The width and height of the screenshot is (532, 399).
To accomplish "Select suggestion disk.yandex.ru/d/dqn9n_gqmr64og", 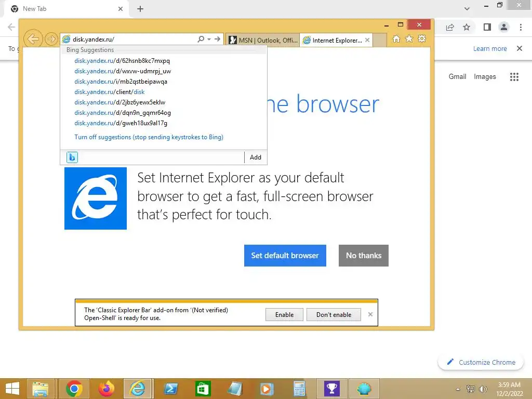I will tap(123, 113).
